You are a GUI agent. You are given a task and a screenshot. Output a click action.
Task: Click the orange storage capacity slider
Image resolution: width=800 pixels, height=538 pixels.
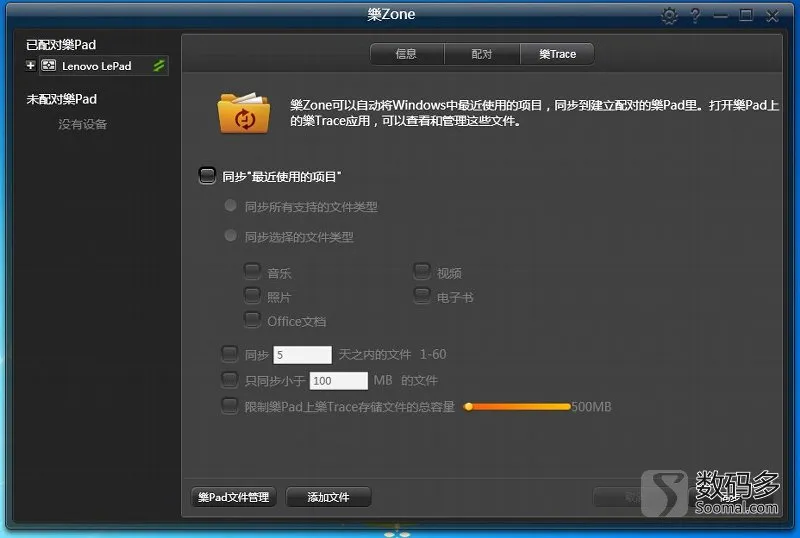point(517,407)
